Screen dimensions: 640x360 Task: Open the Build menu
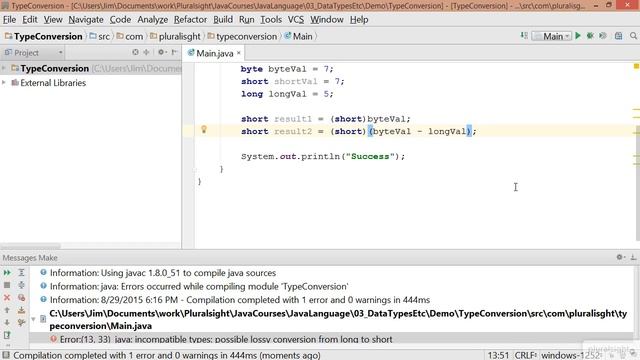tap(223, 20)
